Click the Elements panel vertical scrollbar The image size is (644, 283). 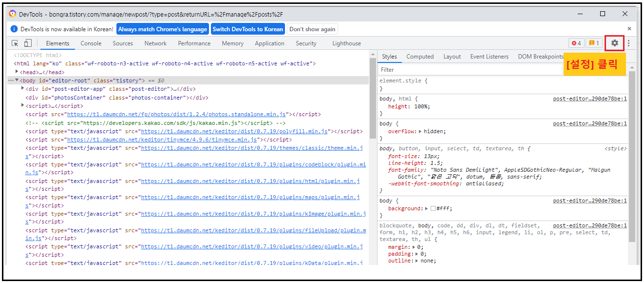tap(373, 98)
